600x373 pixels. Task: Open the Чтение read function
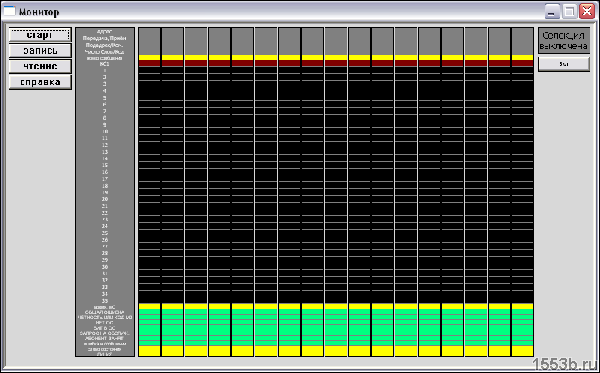(40, 66)
